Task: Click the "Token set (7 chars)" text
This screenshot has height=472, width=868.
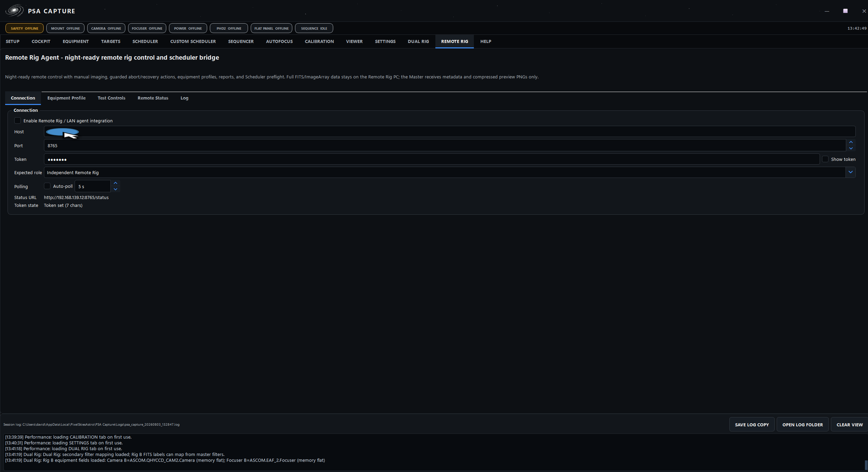Action: coord(63,205)
